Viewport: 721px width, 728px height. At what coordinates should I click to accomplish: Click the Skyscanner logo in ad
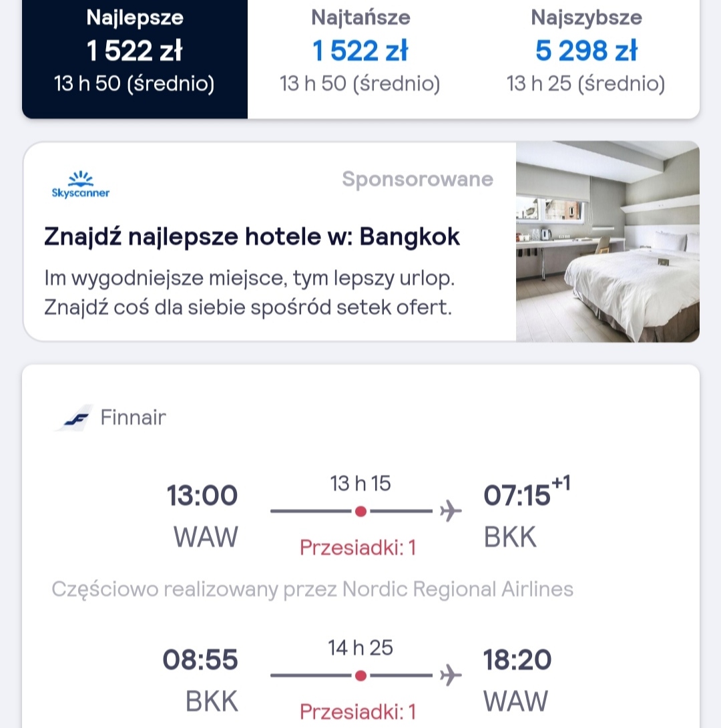click(x=81, y=185)
